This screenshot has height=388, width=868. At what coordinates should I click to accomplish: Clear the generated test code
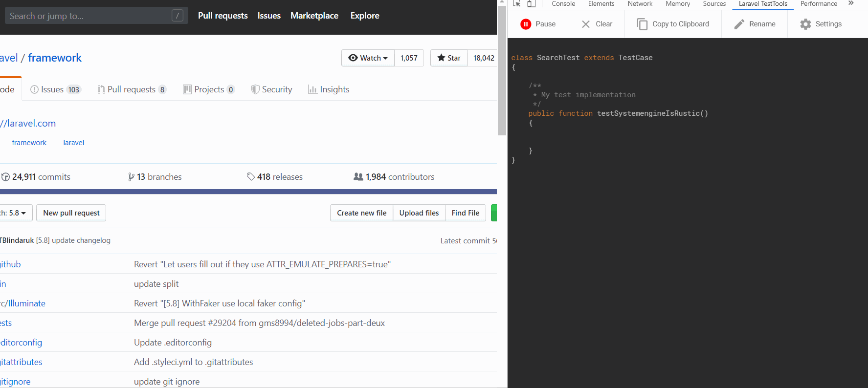pos(596,24)
